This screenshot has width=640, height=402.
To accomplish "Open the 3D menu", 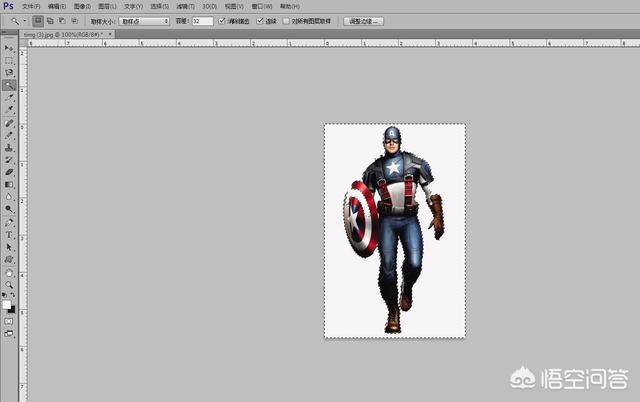I will [209, 7].
